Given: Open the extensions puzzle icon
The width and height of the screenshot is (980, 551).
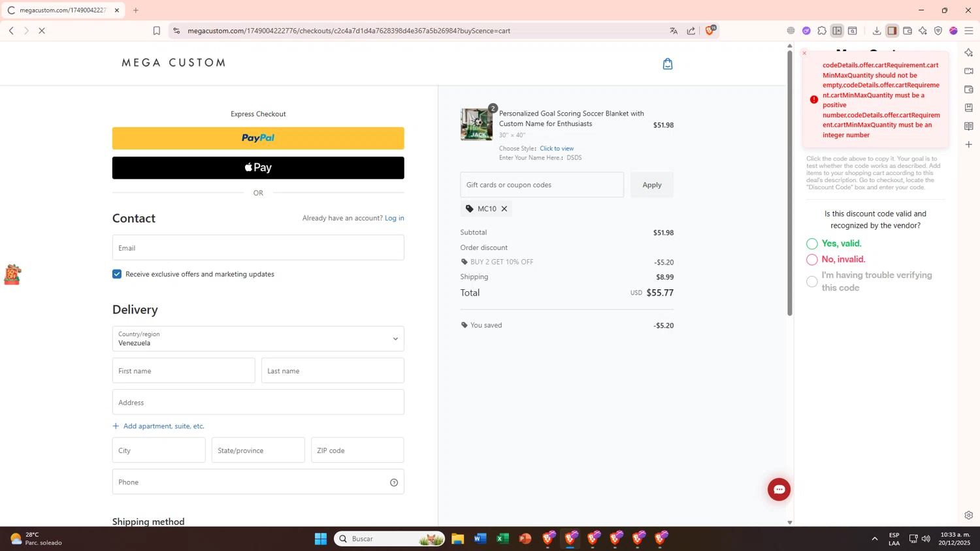Looking at the screenshot, I should pyautogui.click(x=822, y=31).
